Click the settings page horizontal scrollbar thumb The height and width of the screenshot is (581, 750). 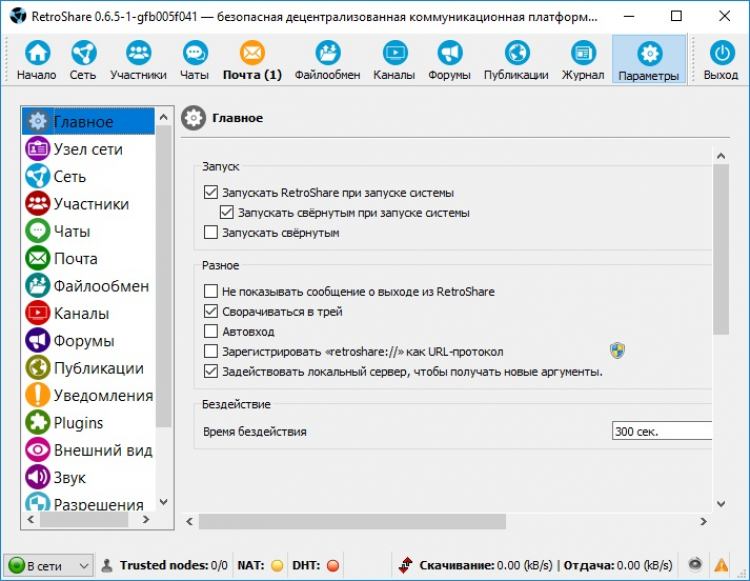tap(352, 522)
